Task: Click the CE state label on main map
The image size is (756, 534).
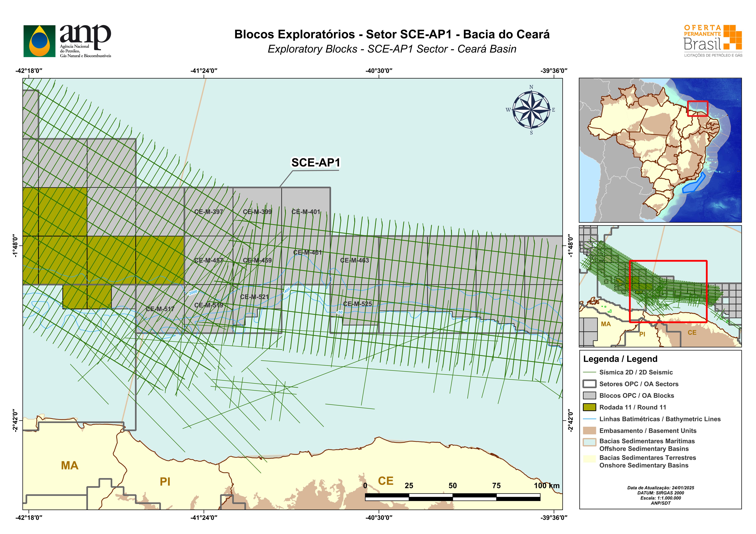Action: point(386,481)
